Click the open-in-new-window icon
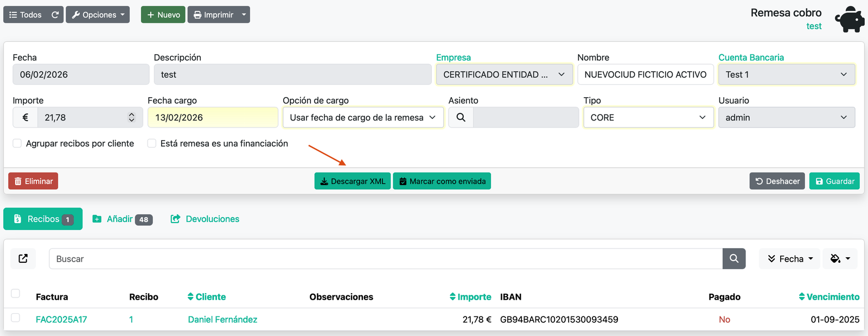The image size is (868, 336). click(23, 258)
